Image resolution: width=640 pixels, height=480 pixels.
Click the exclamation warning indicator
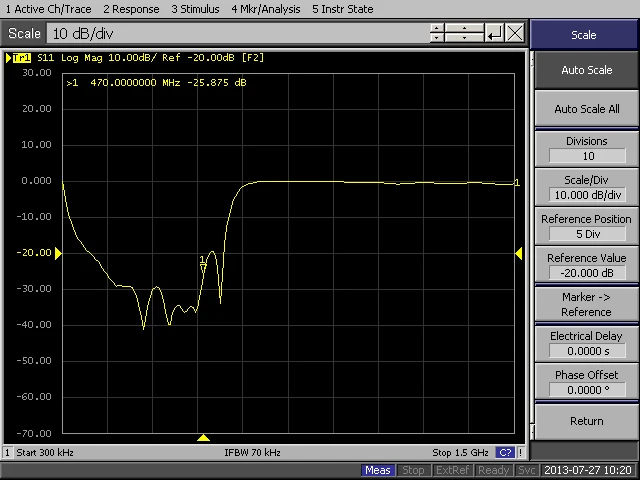[x=520, y=452]
